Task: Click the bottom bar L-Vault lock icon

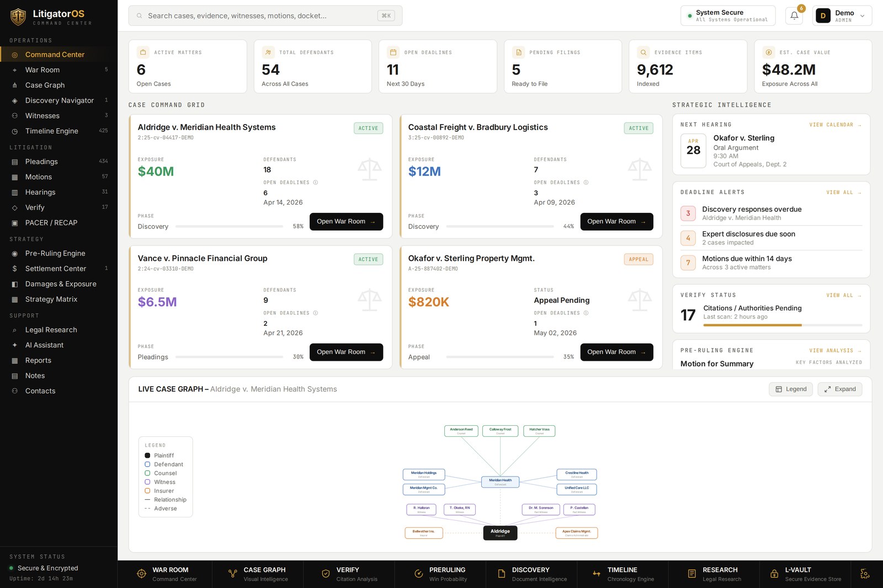Action: 774,574
